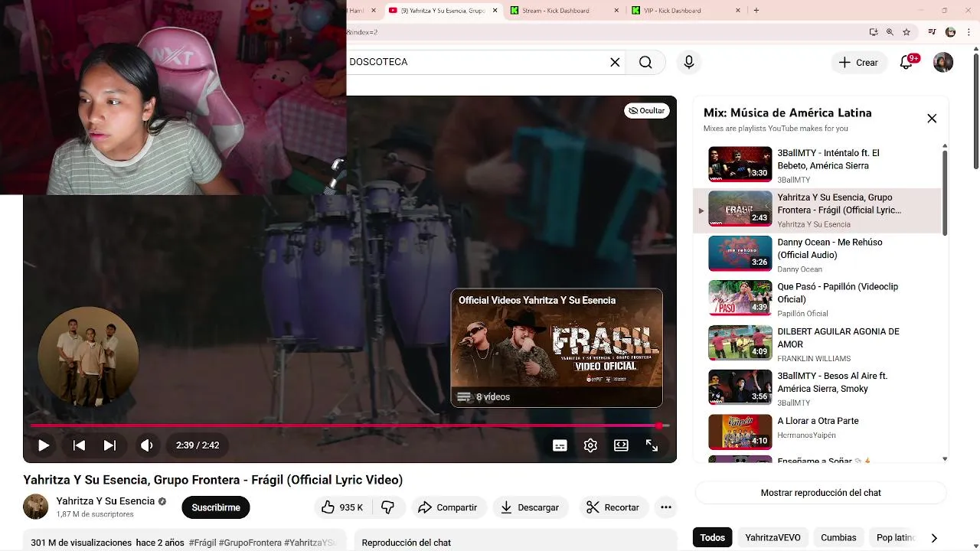This screenshot has width=980, height=551.
Task: Open A Llorar a Otra Parte
Action: (x=818, y=433)
